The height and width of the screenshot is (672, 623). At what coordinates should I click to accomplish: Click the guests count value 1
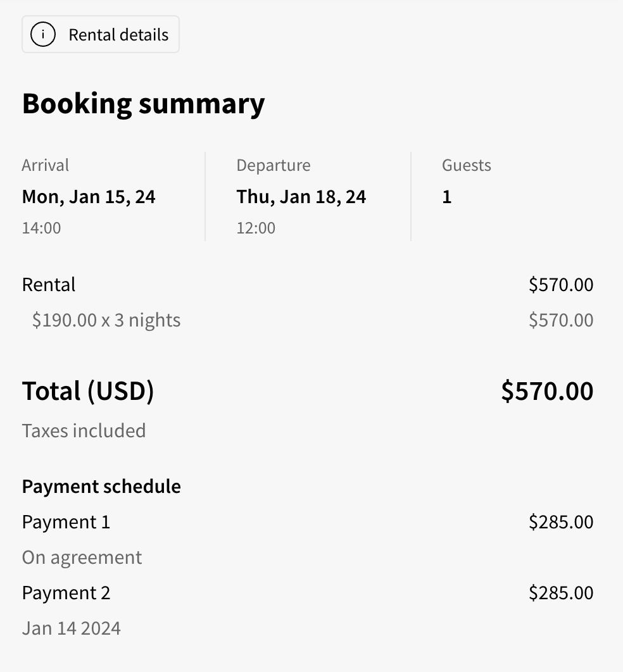click(447, 197)
